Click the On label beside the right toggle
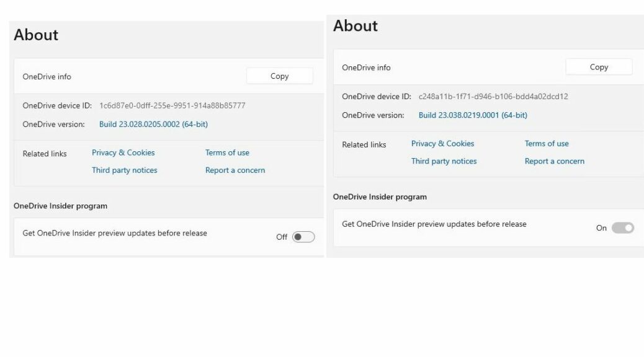Viewport: 644px width, 357px height. pos(601,228)
